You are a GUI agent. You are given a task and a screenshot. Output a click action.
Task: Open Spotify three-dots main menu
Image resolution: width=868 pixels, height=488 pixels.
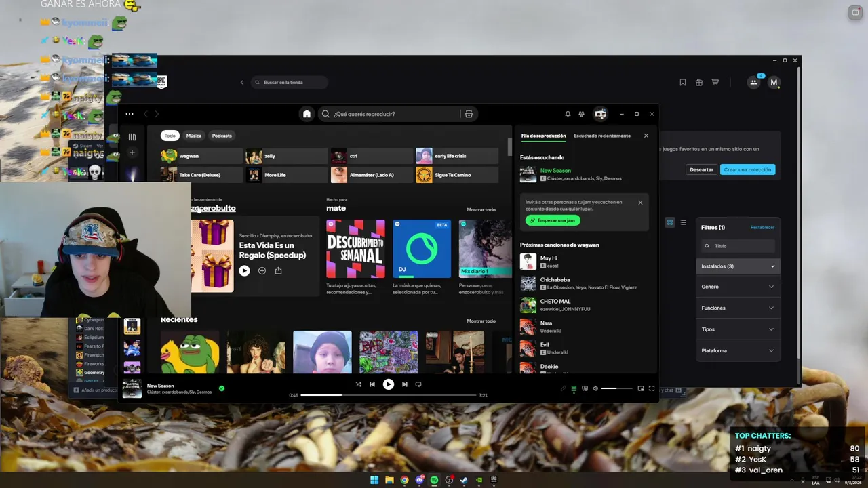130,114
